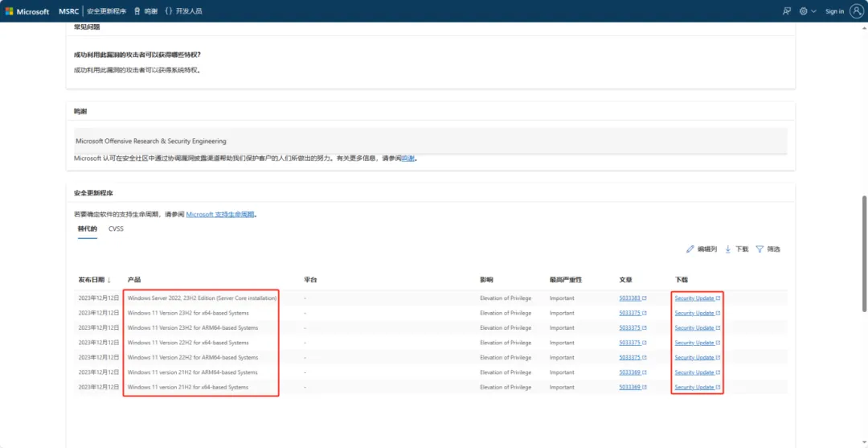Click the 2023年12月12日 date in the Server 2022 row

pyautogui.click(x=99, y=298)
